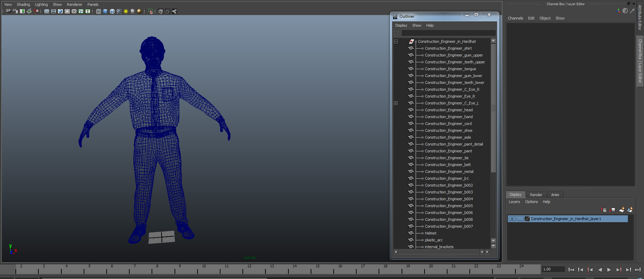Click the current frame 1.00 field
The image size is (644, 279).
click(x=553, y=269)
